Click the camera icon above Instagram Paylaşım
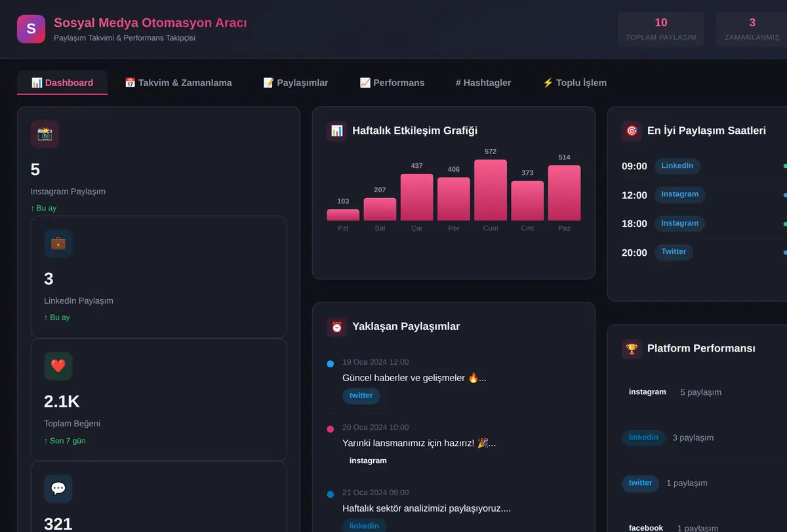787x532 pixels. tap(45, 134)
